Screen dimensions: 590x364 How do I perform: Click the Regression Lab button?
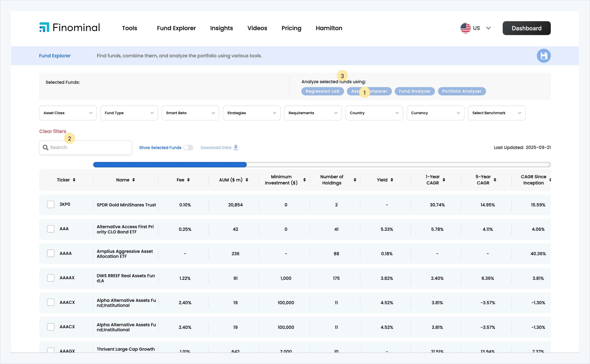[x=323, y=91]
